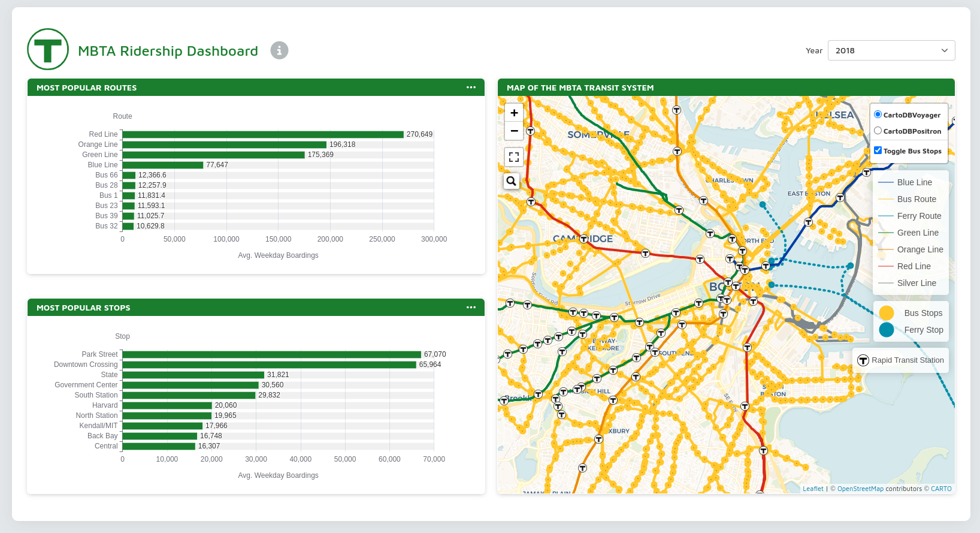Click the Leaflet attribution link

pyautogui.click(x=813, y=489)
